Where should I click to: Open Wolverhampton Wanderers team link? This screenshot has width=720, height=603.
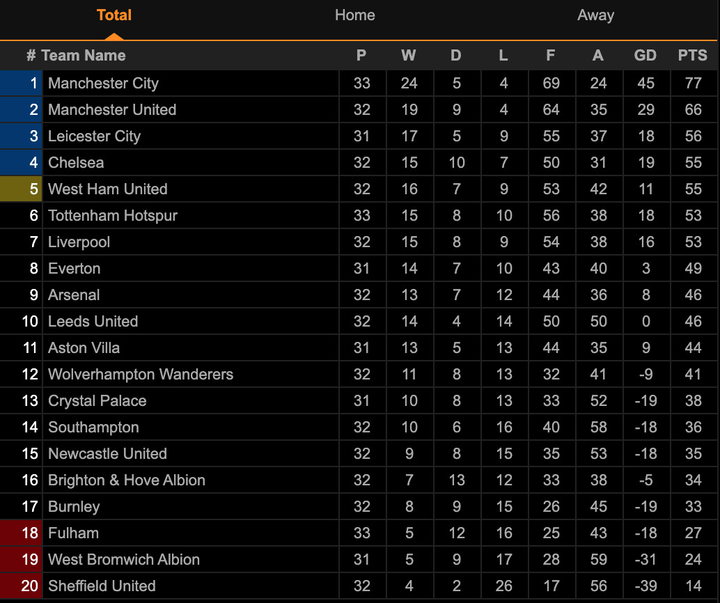coord(140,374)
